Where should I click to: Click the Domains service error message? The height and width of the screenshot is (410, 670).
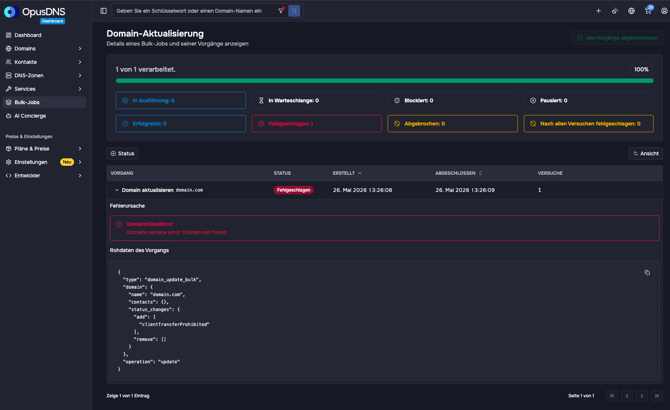click(x=176, y=232)
